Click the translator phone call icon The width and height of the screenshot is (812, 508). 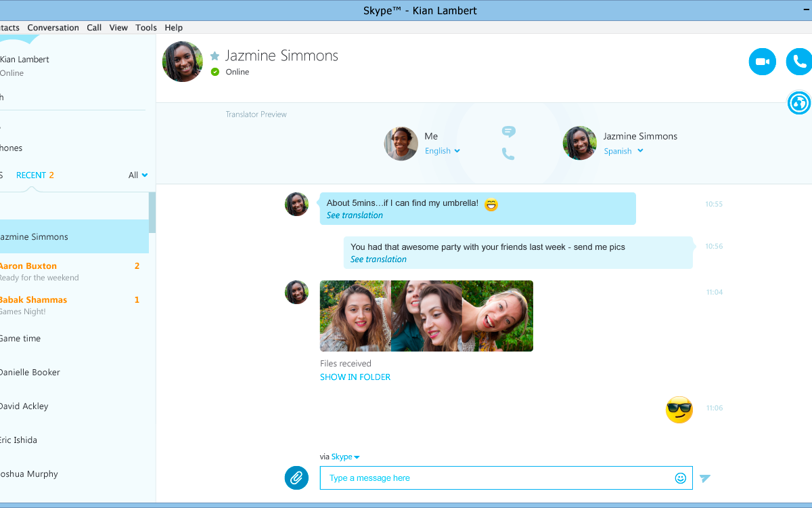pyautogui.click(x=508, y=154)
